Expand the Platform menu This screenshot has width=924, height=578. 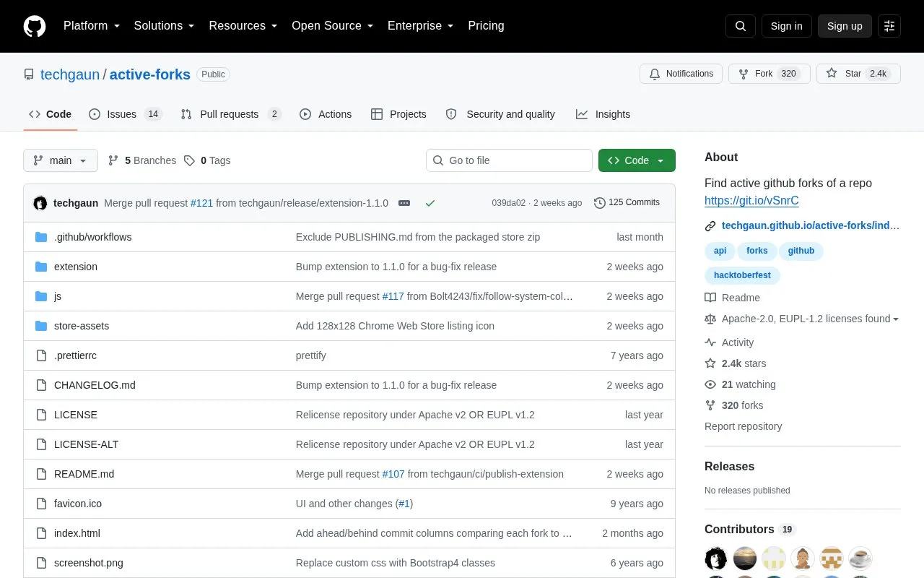coord(92,26)
